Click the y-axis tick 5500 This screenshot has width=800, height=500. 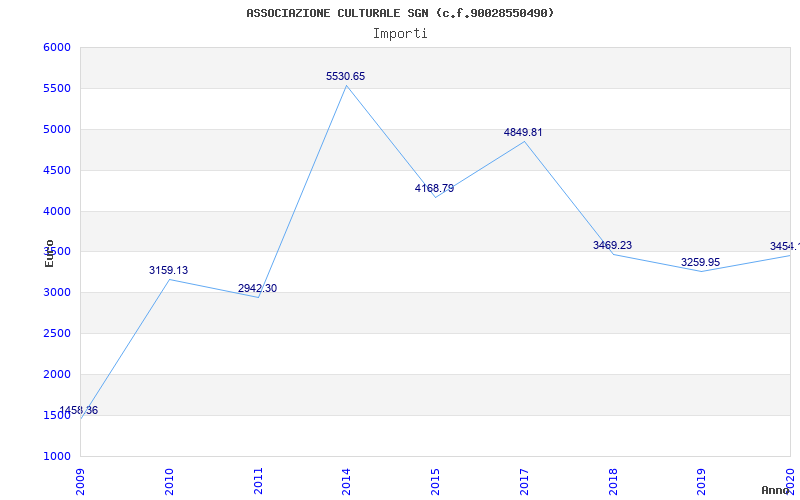click(x=57, y=89)
